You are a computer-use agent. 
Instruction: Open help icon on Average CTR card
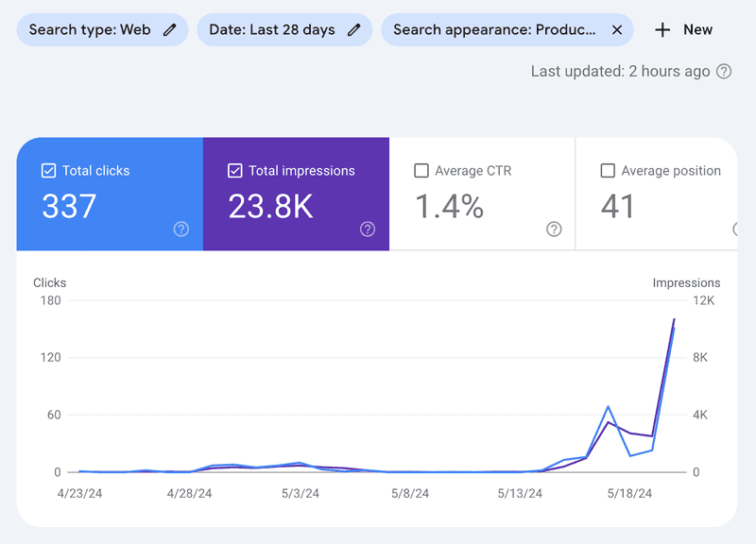tap(554, 229)
